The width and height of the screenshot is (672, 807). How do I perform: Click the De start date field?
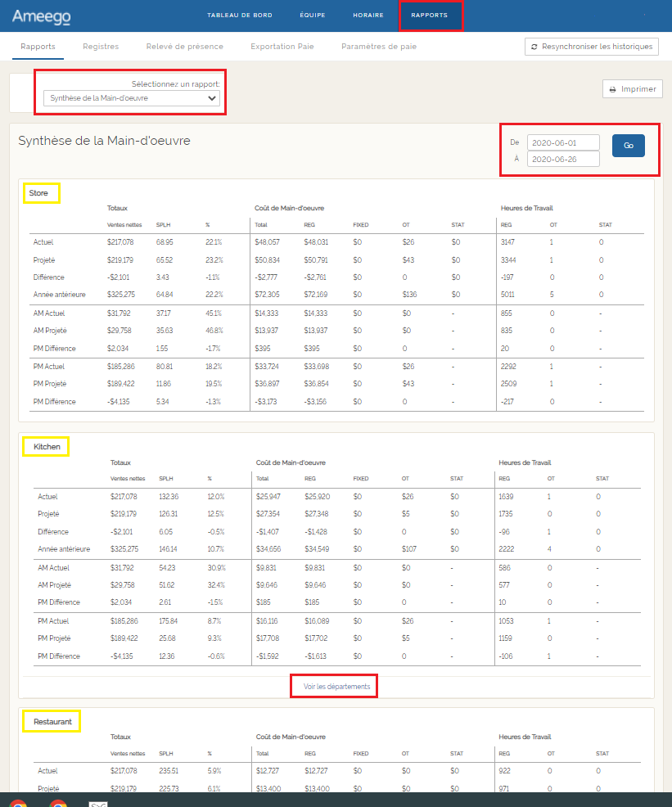562,142
